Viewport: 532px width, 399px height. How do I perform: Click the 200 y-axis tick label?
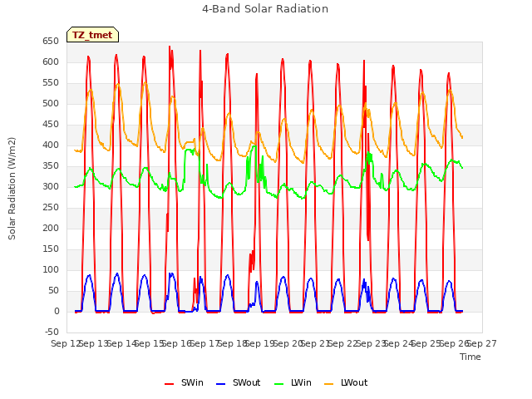coord(51,229)
